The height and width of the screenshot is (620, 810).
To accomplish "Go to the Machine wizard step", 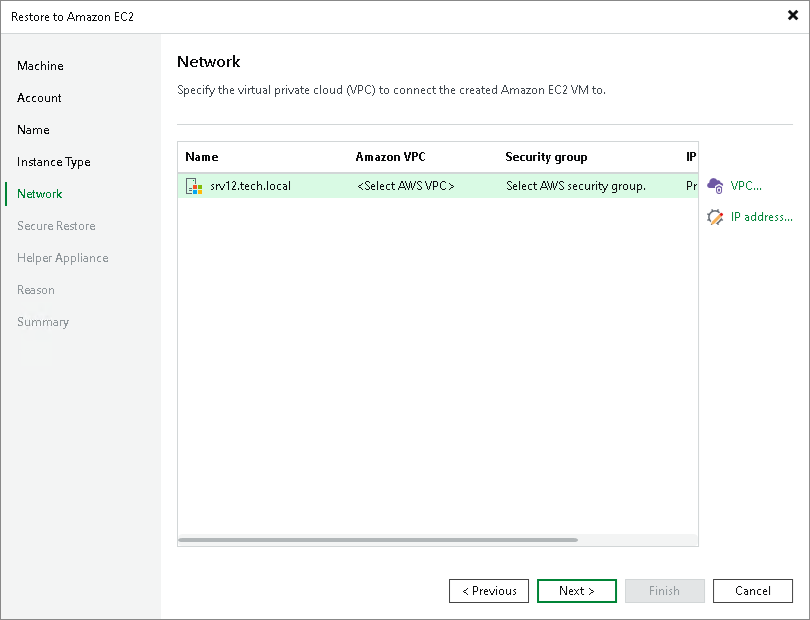I will click(40, 66).
